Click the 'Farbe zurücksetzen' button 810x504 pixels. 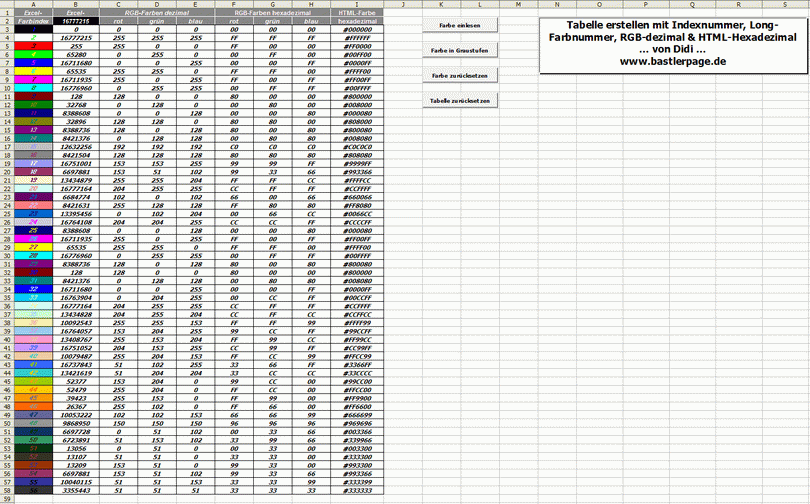coord(460,75)
